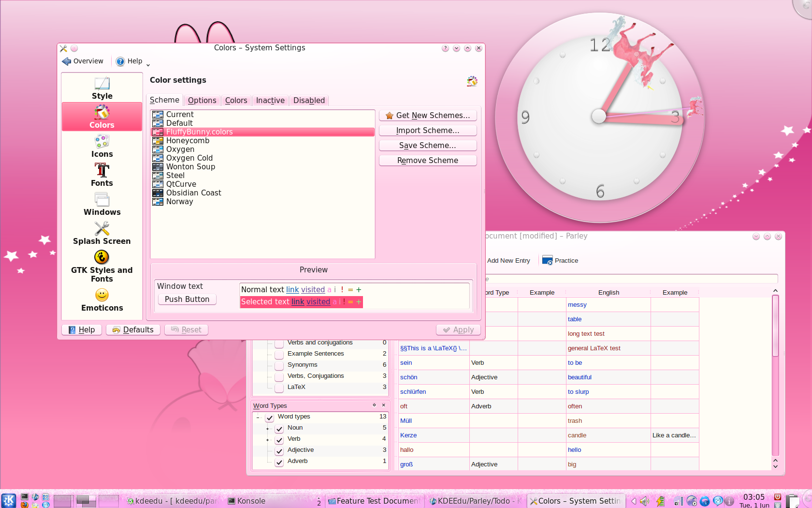The width and height of the screenshot is (812, 508).
Task: Click the Help button at dialog bottom
Action: tap(82, 330)
